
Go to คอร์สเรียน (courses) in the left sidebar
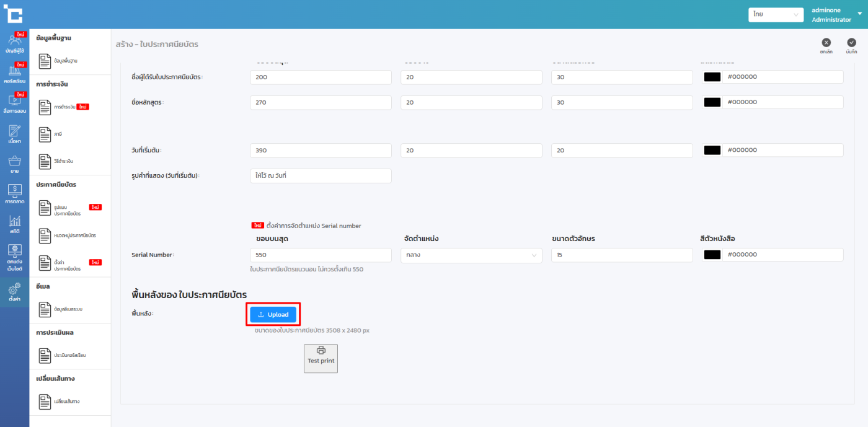pos(14,74)
